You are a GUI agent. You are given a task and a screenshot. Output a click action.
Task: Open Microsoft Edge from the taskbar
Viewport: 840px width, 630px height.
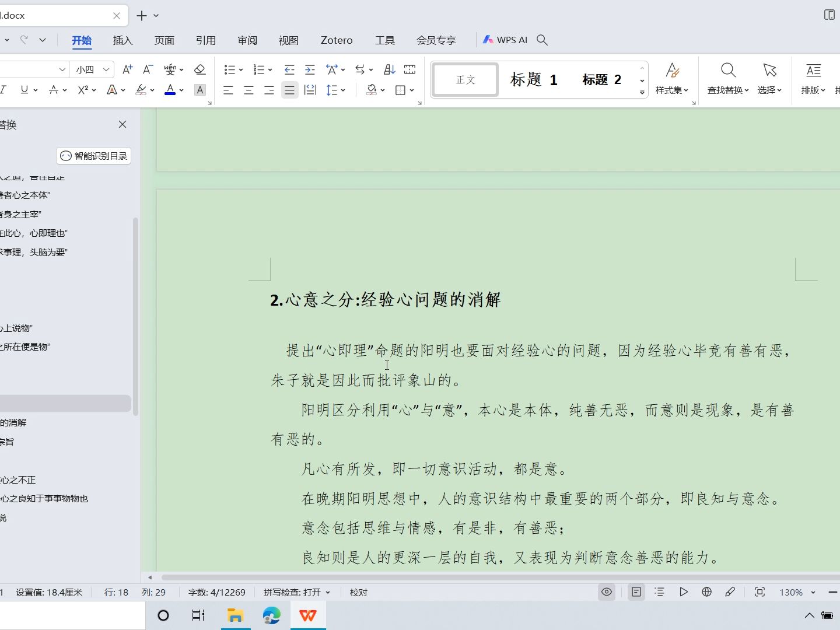click(x=271, y=615)
